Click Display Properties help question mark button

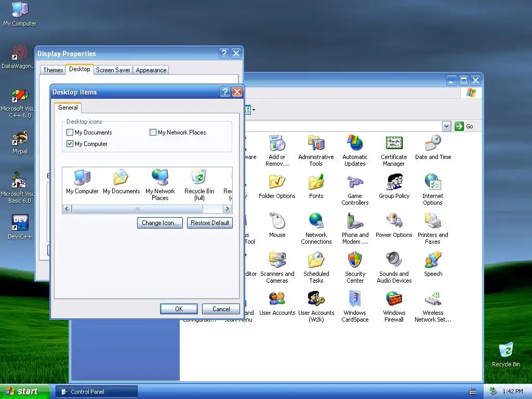(224, 54)
